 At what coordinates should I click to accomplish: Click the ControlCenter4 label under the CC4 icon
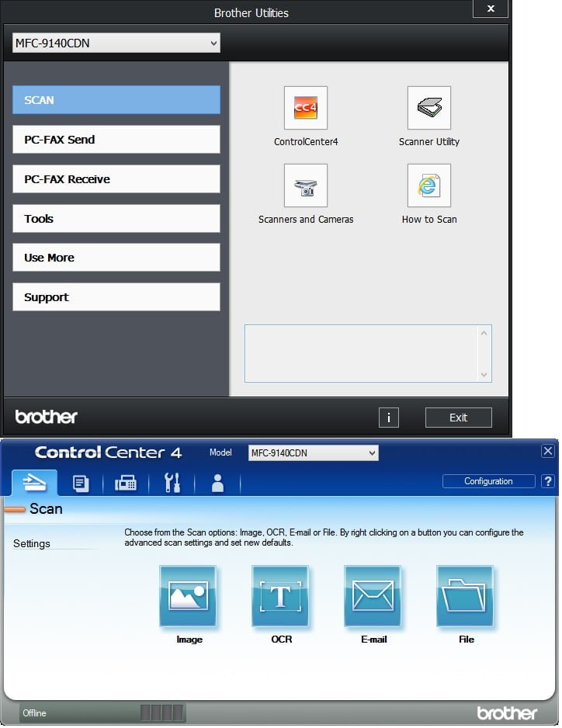306,141
